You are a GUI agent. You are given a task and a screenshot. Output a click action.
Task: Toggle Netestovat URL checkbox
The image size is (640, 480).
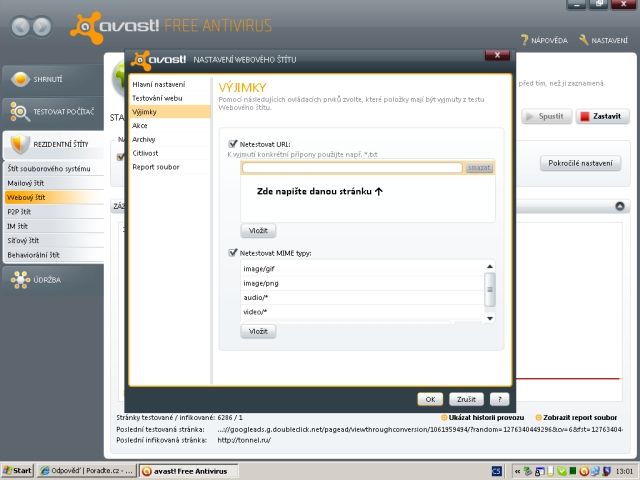click(x=233, y=144)
